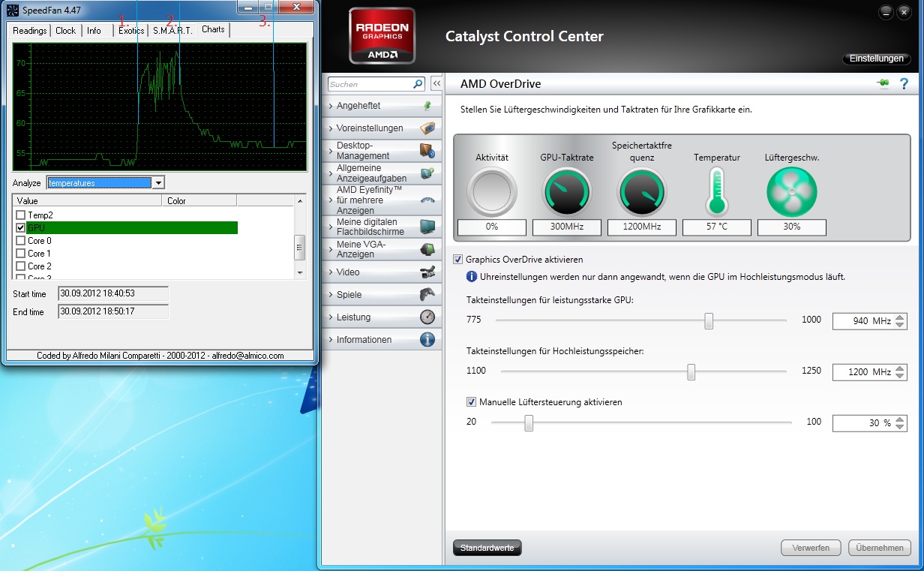Click the green GPU color swatch
The width and height of the screenshot is (924, 571).
(x=132, y=228)
